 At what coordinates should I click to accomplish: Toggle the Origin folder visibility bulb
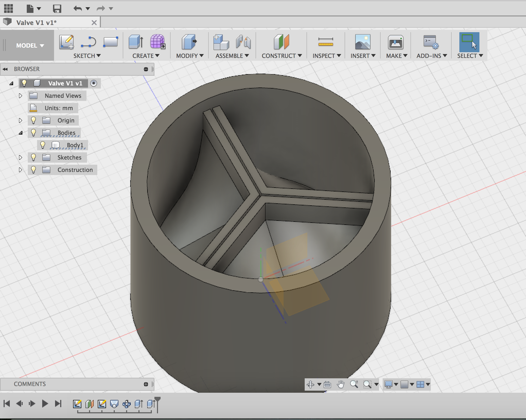click(33, 120)
